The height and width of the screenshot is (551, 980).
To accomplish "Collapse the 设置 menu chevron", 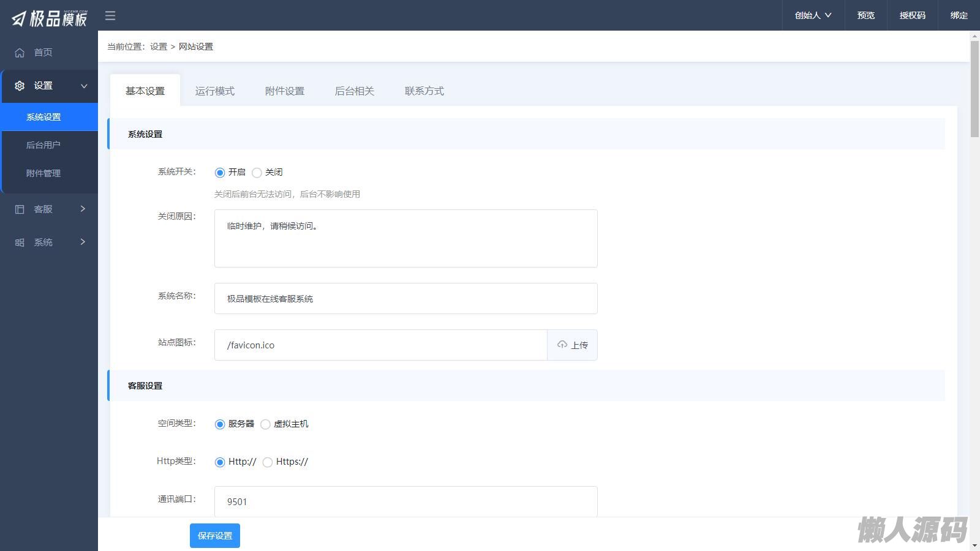I will (84, 86).
